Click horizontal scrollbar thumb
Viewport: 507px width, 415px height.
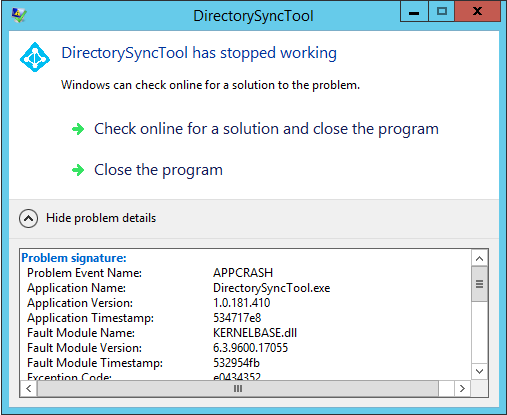tap(238, 389)
